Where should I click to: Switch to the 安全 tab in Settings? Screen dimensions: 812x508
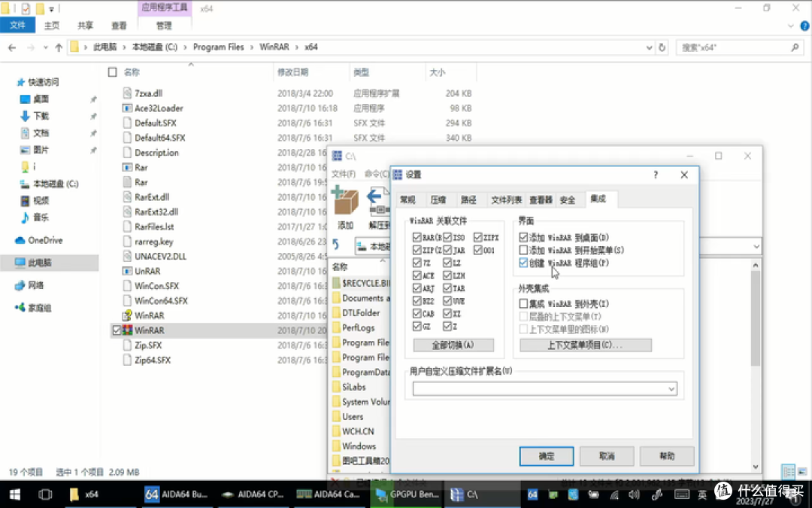click(568, 200)
